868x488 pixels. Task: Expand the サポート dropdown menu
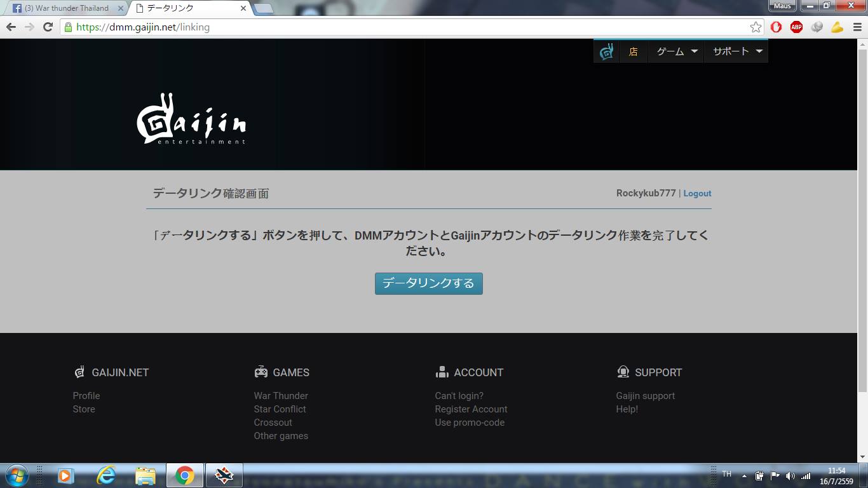736,51
